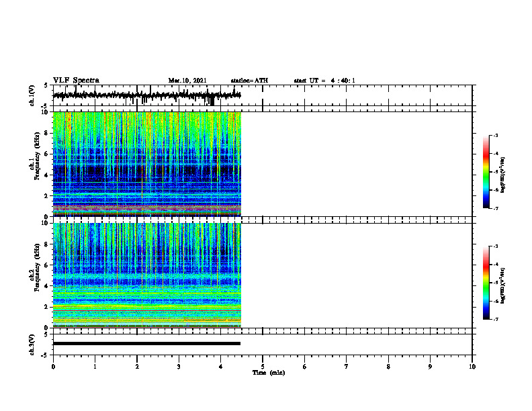The width and height of the screenshot is (532, 411).
Task: Click time axis tick label "8"
Action: pos(388,367)
